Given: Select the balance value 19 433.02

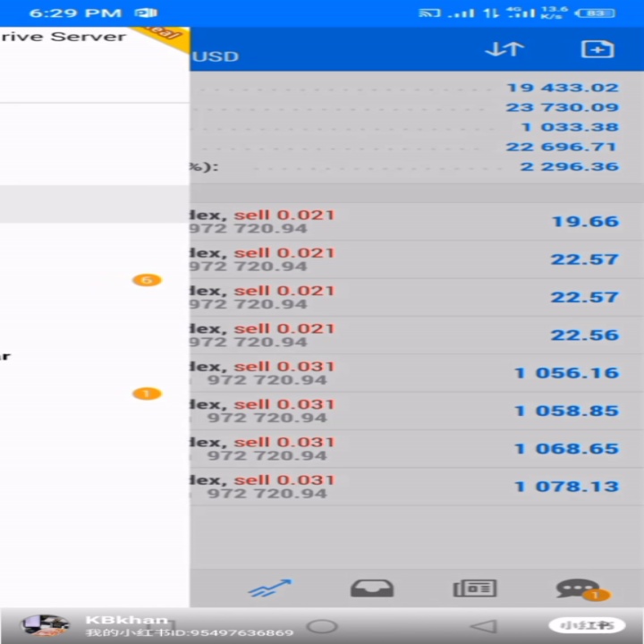Looking at the screenshot, I should pos(563,88).
